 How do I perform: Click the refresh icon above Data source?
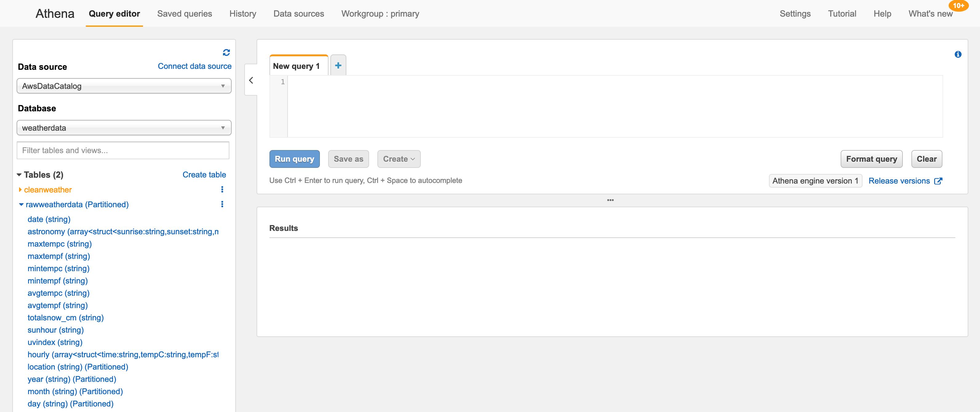[226, 53]
